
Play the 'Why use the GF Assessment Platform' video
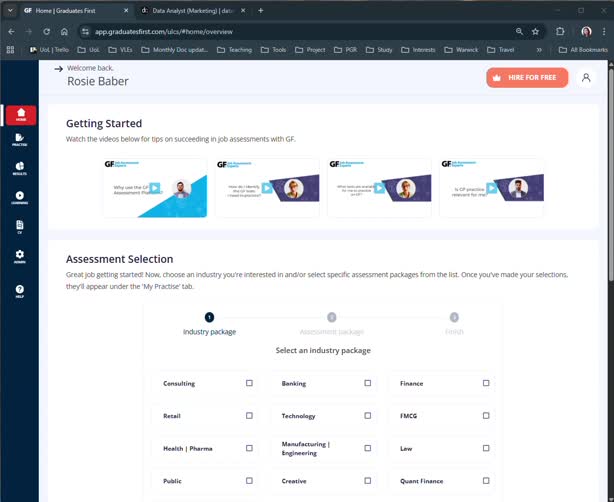point(155,188)
